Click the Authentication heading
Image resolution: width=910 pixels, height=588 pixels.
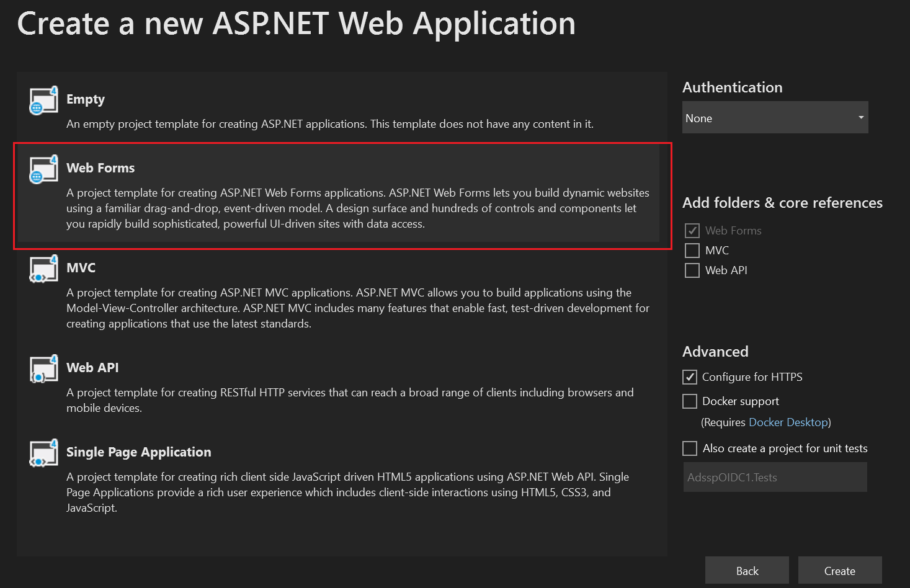tap(733, 87)
